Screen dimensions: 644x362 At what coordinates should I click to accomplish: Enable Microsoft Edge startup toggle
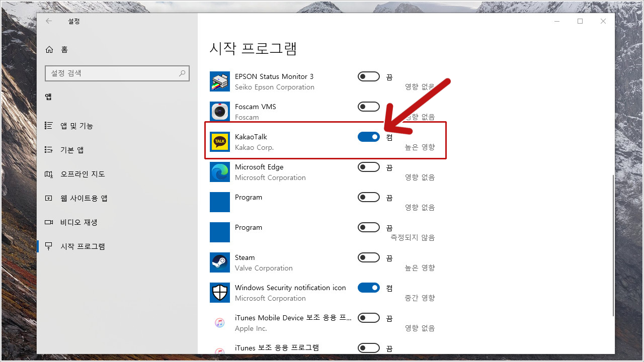(369, 167)
